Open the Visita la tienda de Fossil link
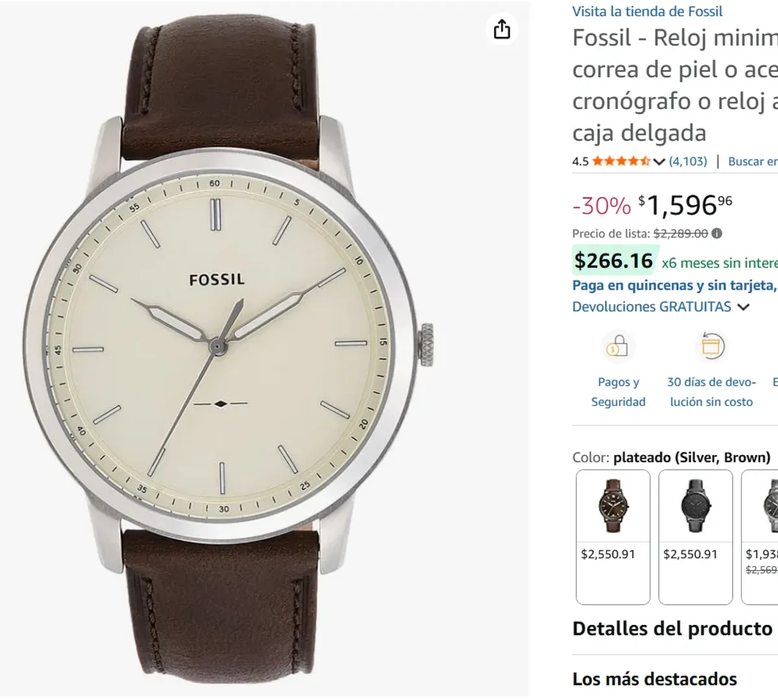778x700 pixels. point(646,11)
